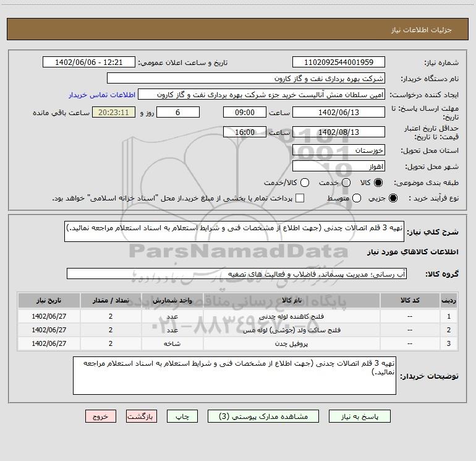Click the item فلنج ساکت ولد (جوشی) لوله مس

tap(291, 330)
